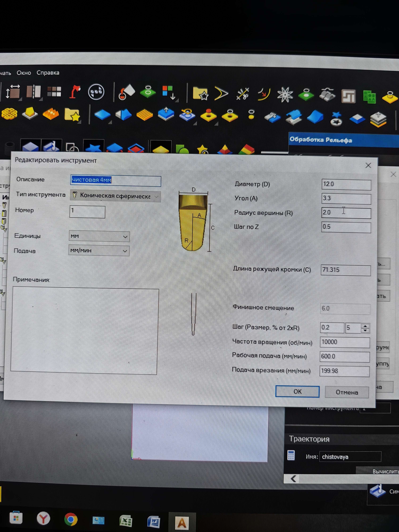The image size is (399, 532).
Task: Click the Частота вращения field
Action: coord(345,342)
